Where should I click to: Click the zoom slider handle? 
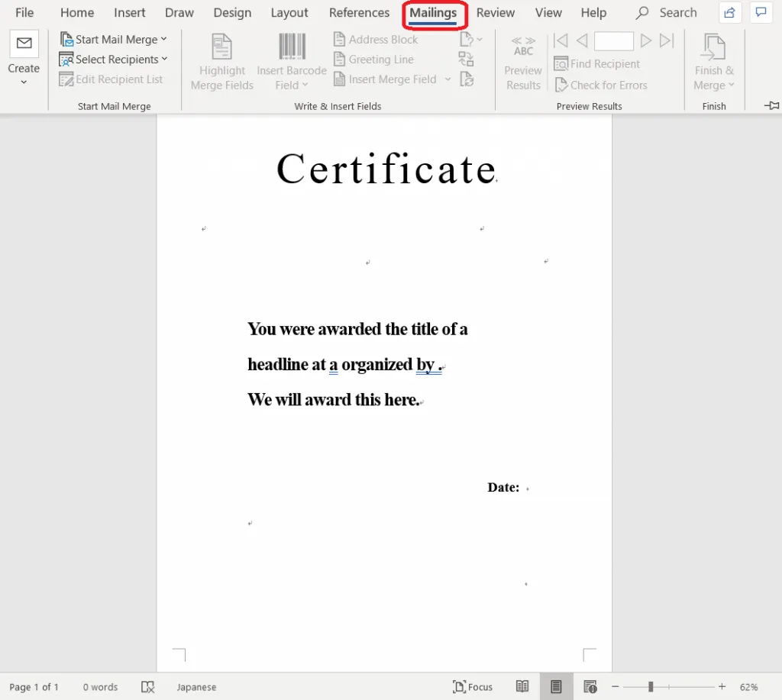[x=651, y=687]
